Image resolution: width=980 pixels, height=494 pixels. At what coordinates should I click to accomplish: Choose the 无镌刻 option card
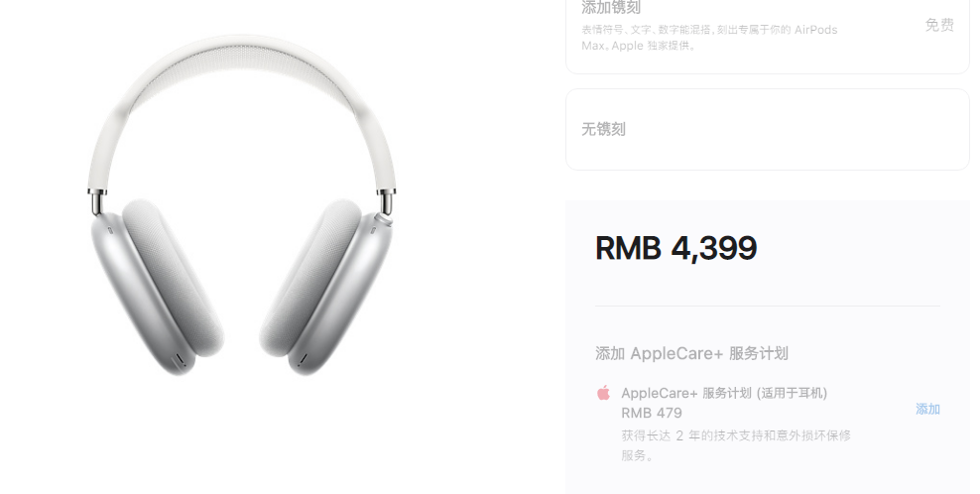[x=768, y=129]
